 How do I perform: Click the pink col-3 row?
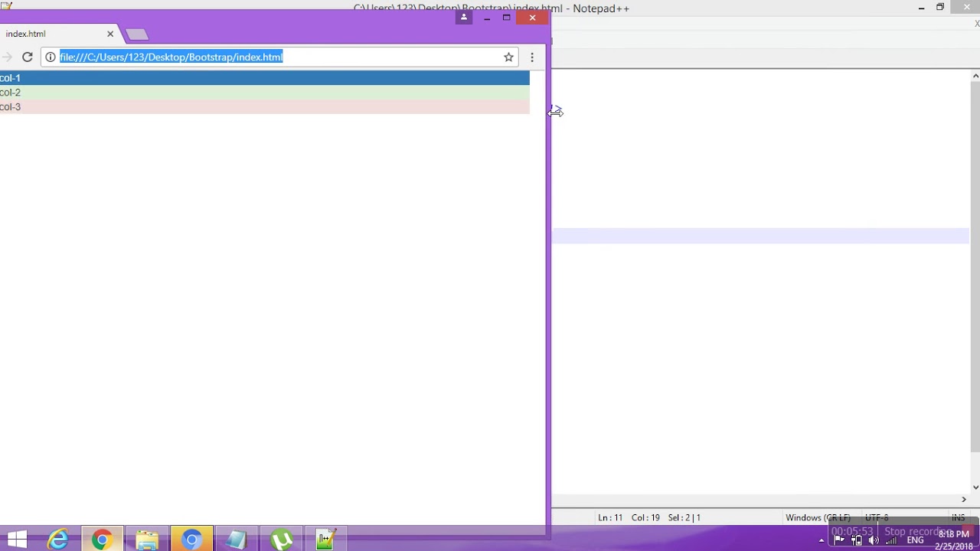tap(264, 107)
